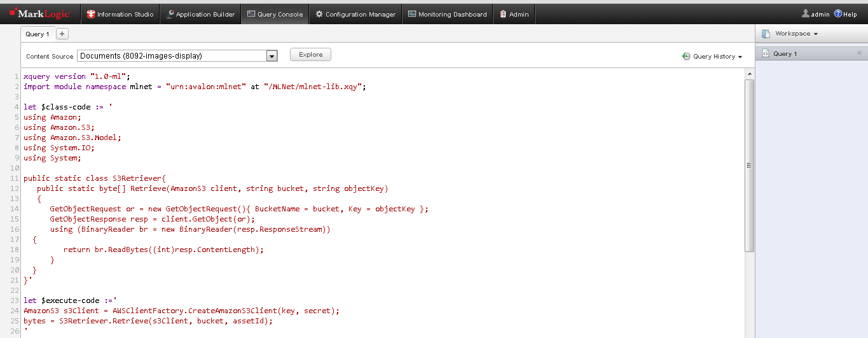The image size is (868, 338).
Task: Click the "bytes = S3Retriever.Retrieve" line
Action: (x=148, y=321)
